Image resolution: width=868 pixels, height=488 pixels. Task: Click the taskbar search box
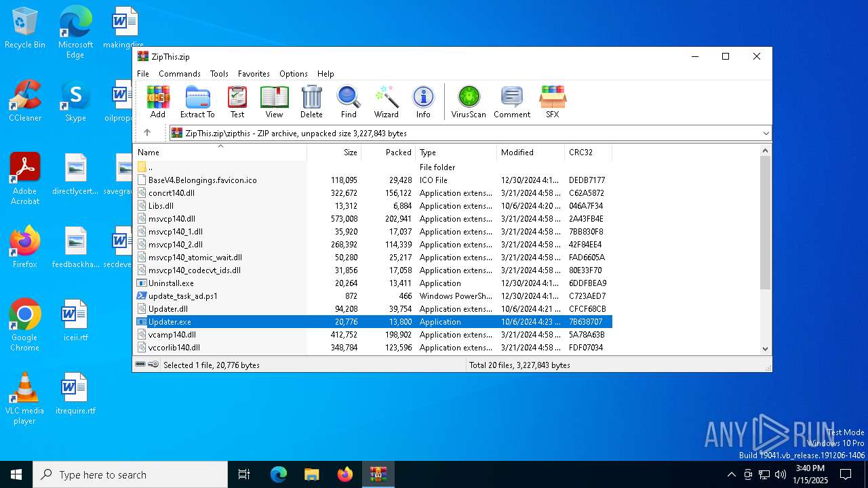click(x=130, y=474)
